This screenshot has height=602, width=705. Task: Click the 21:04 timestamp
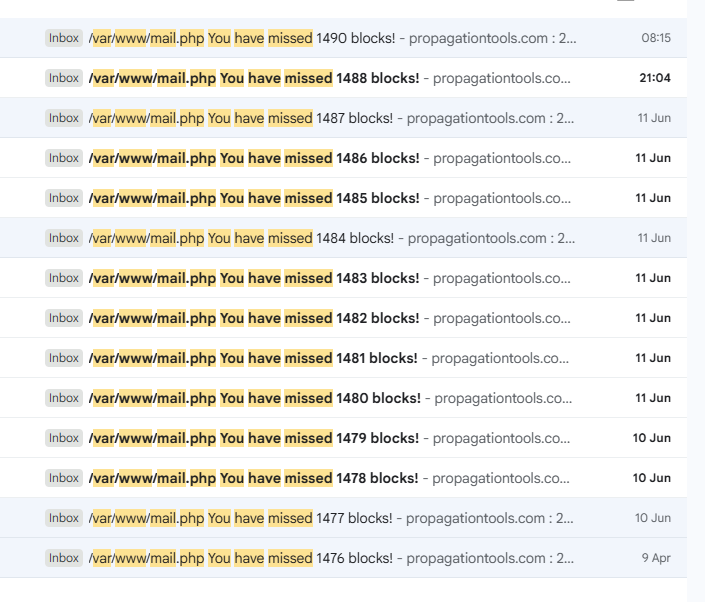point(655,78)
